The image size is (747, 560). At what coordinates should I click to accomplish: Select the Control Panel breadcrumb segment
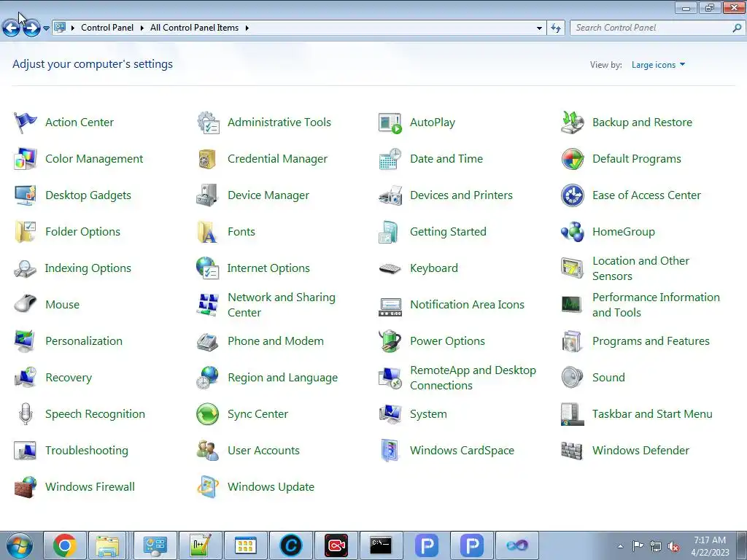pyautogui.click(x=107, y=28)
